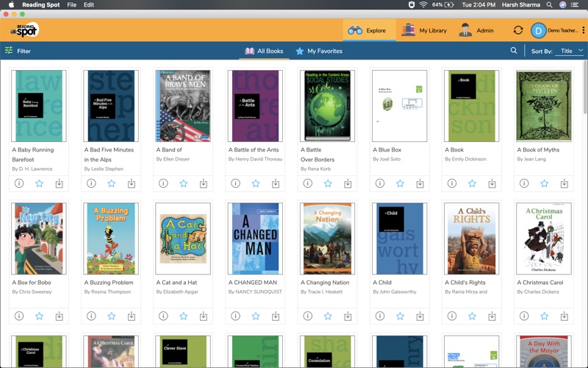
Task: View info for A Book by Emily Dickinson
Action: tap(452, 183)
